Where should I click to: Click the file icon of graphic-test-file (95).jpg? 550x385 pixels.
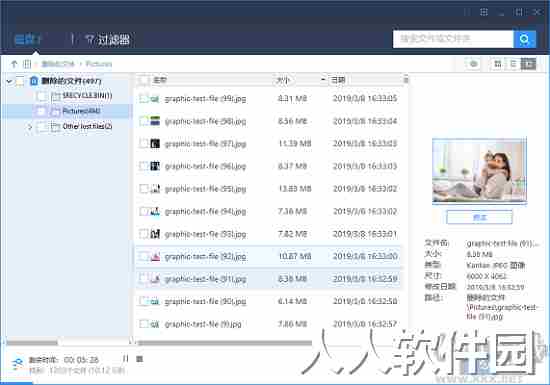click(155, 189)
